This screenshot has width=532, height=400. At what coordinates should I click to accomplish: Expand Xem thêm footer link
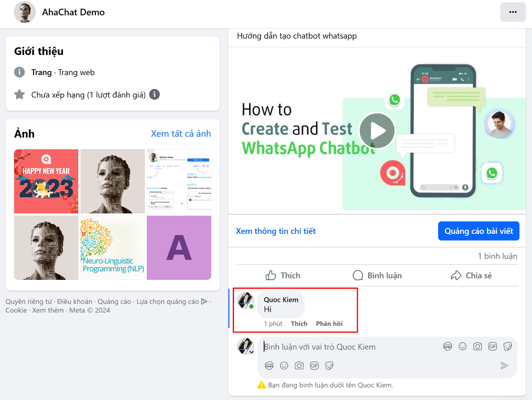point(48,310)
